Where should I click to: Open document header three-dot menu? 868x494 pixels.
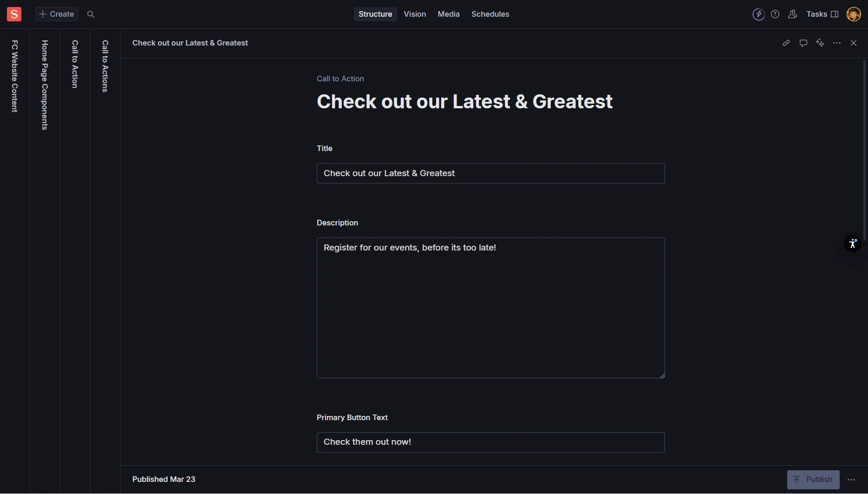837,43
